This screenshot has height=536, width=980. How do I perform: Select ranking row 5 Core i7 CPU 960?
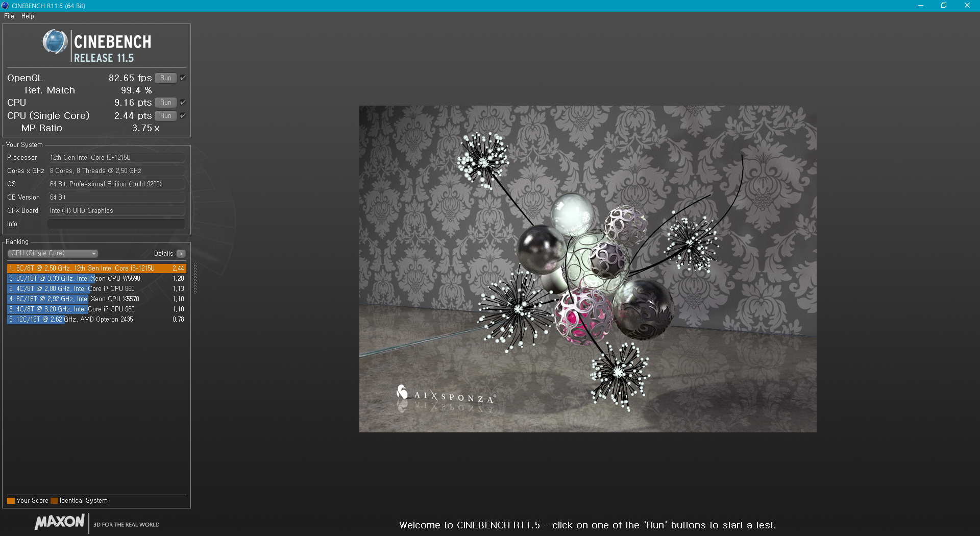tap(96, 309)
